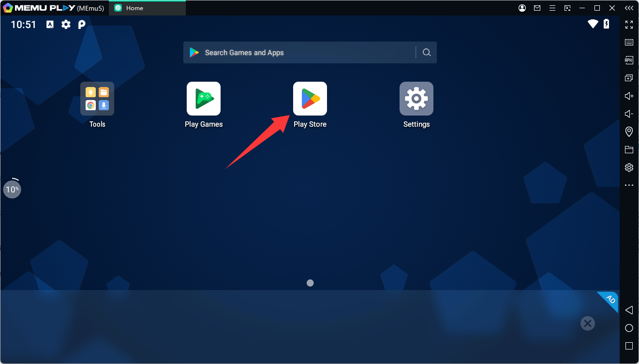
Task: Open the mail messages icon in title bar
Action: coord(537,8)
